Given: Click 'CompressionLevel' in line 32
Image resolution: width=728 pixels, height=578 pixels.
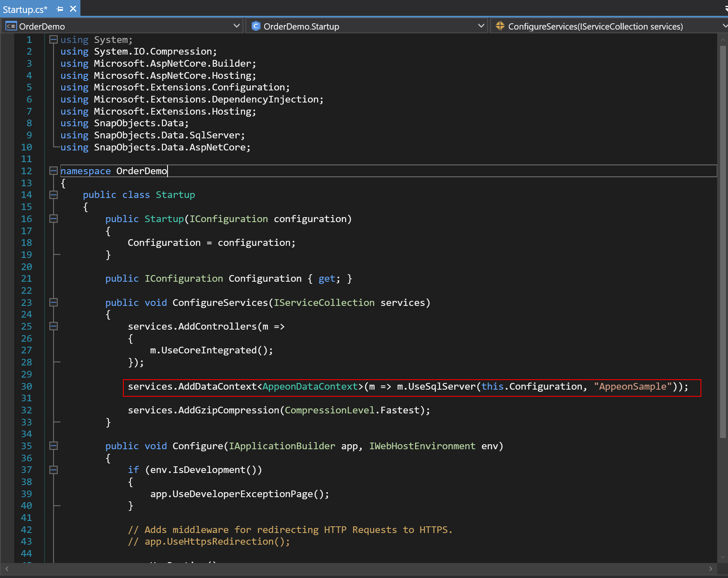Looking at the screenshot, I should pyautogui.click(x=330, y=410).
